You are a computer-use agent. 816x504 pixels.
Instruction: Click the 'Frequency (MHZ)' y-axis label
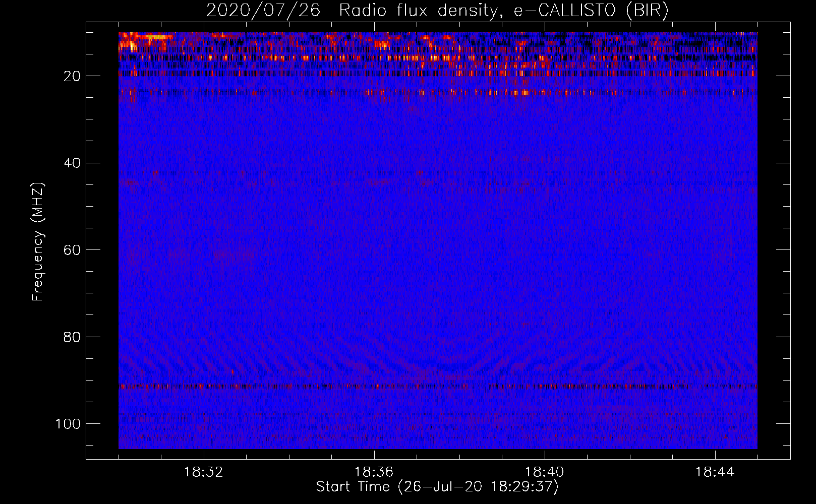click(38, 241)
